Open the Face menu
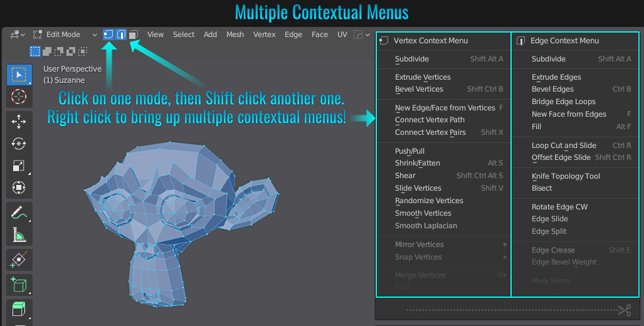This screenshot has width=644, height=326. (x=320, y=34)
